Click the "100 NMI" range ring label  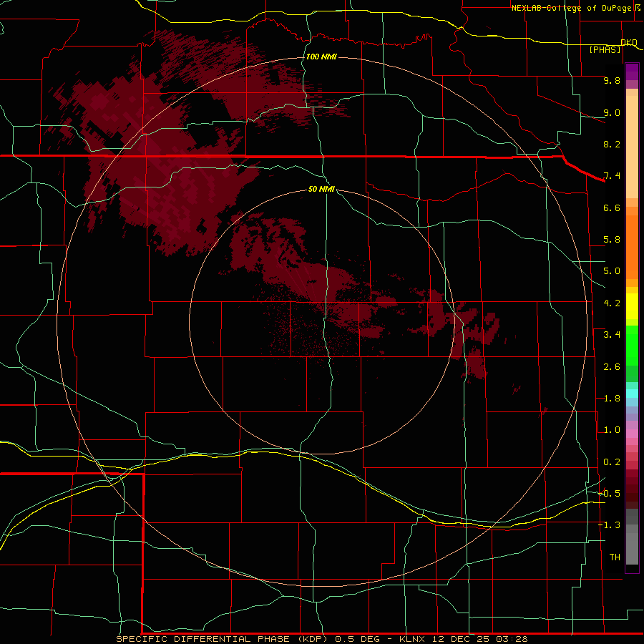[321, 57]
